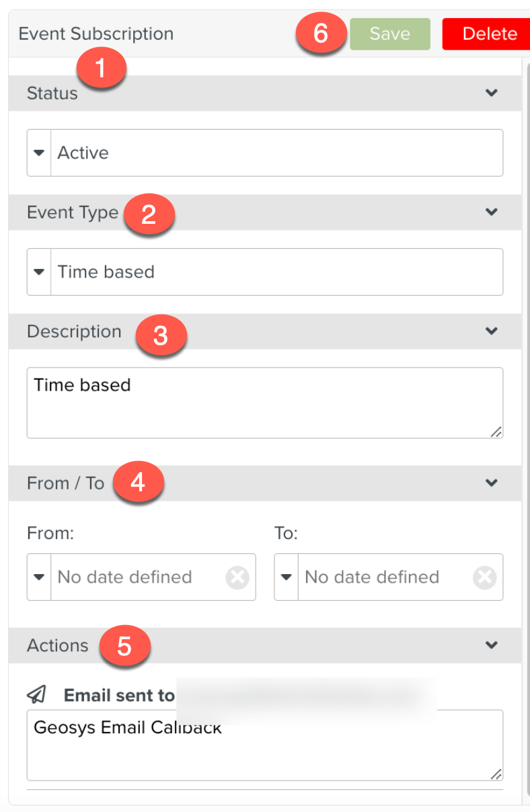
Task: Clear the From date with X icon
Action: (x=237, y=577)
